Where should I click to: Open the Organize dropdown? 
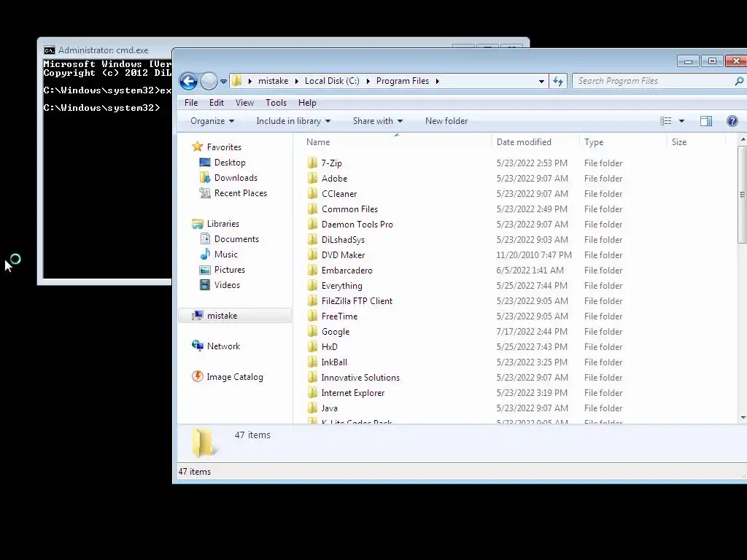tap(212, 121)
